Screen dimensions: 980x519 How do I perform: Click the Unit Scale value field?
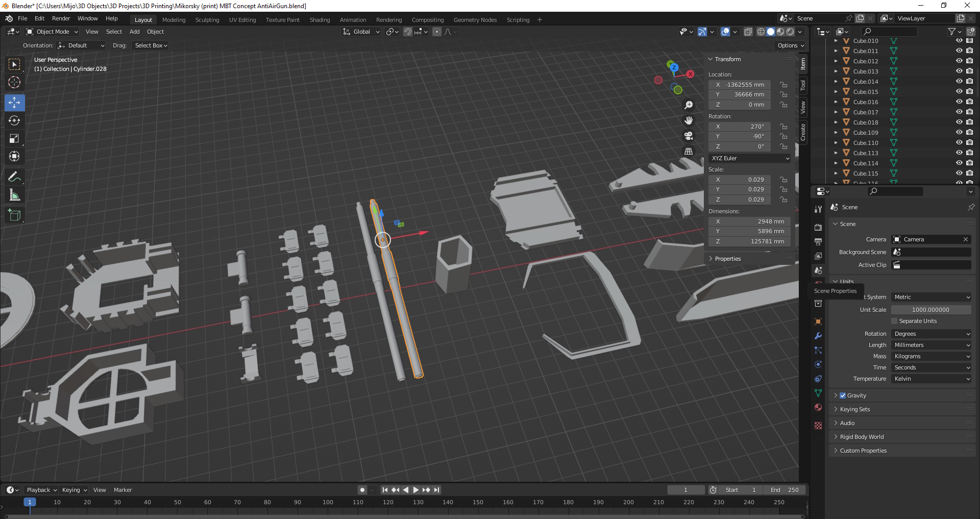click(930, 310)
